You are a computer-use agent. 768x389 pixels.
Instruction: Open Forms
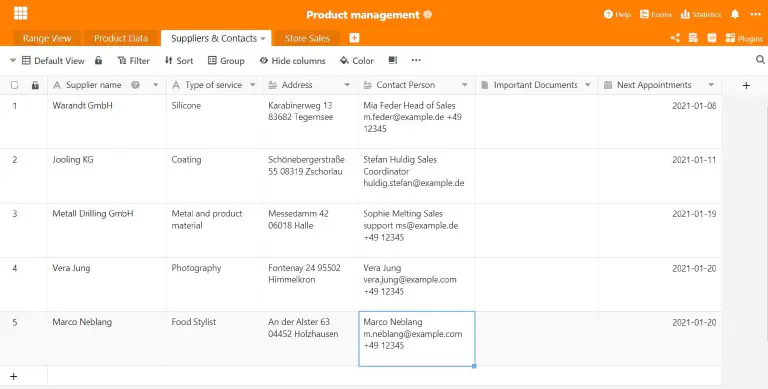[x=656, y=15]
